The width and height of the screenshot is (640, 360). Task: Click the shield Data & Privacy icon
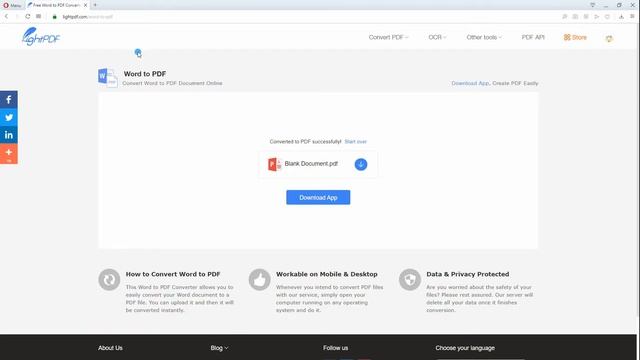[x=409, y=280]
